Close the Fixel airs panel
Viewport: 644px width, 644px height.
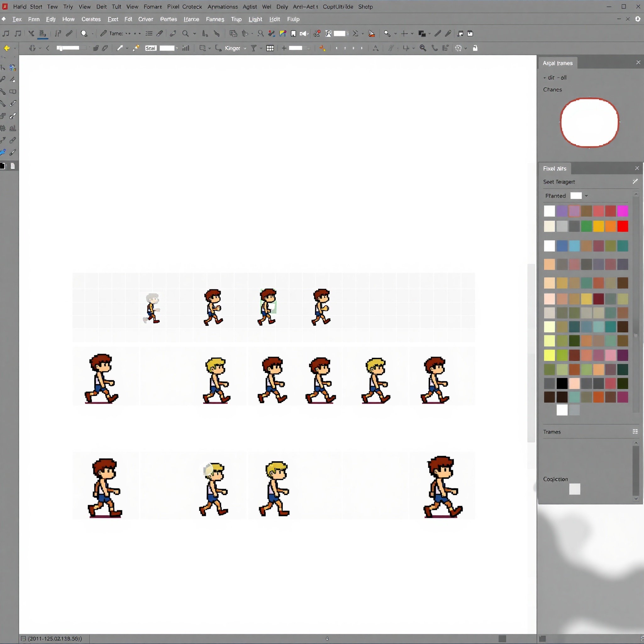click(x=637, y=168)
